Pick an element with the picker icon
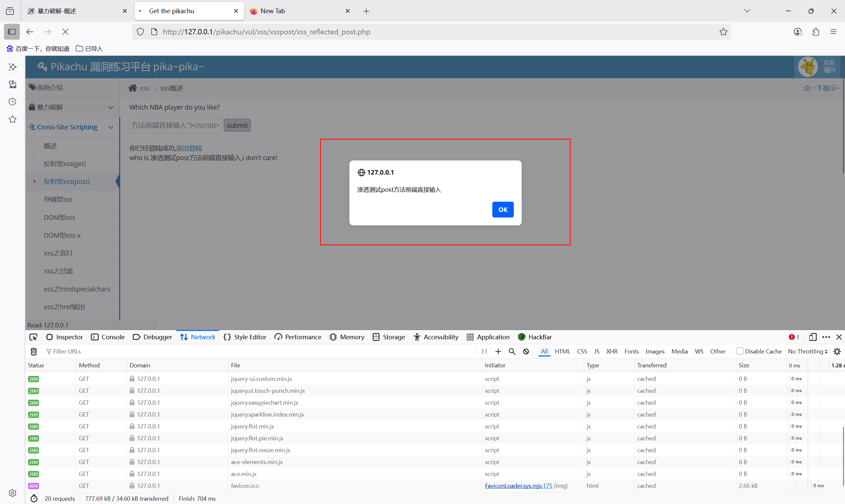The image size is (845, 504). [33, 337]
